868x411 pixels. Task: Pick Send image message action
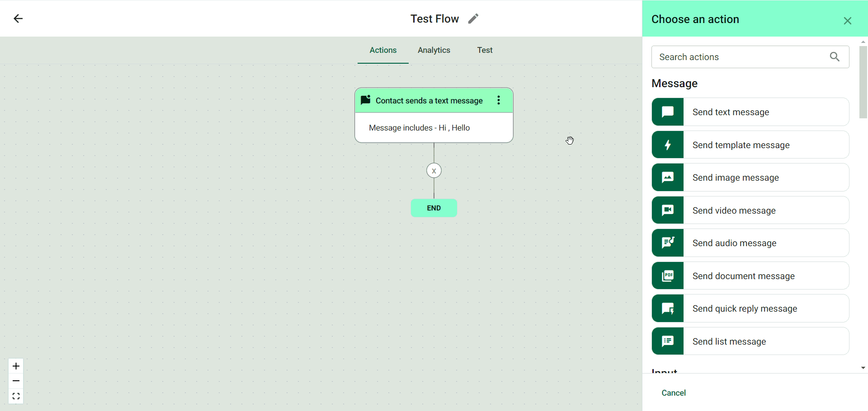(750, 177)
